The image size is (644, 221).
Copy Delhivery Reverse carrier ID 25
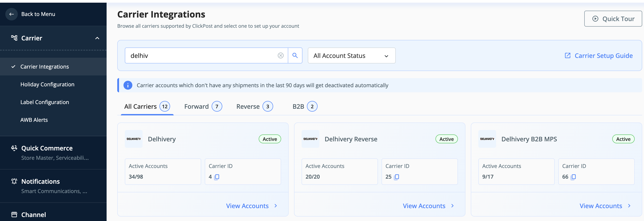(x=396, y=177)
